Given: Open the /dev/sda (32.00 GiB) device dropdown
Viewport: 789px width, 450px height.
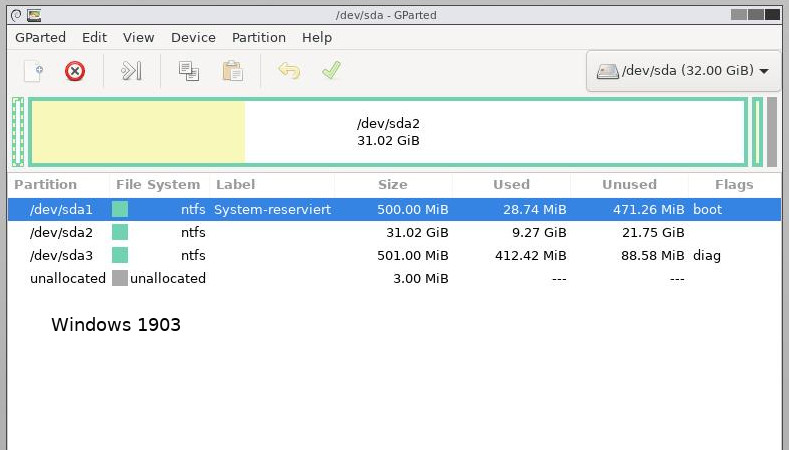Looking at the screenshot, I should pyautogui.click(x=683, y=71).
